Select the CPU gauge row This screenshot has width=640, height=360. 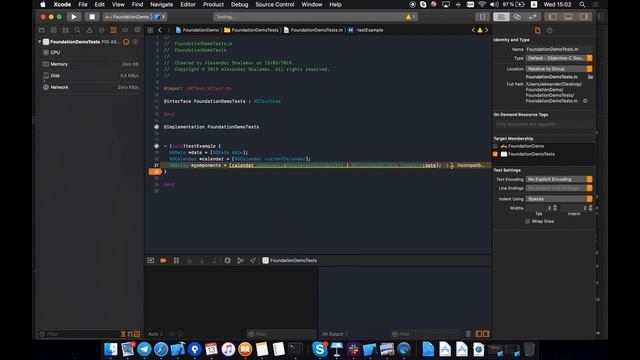coord(90,53)
